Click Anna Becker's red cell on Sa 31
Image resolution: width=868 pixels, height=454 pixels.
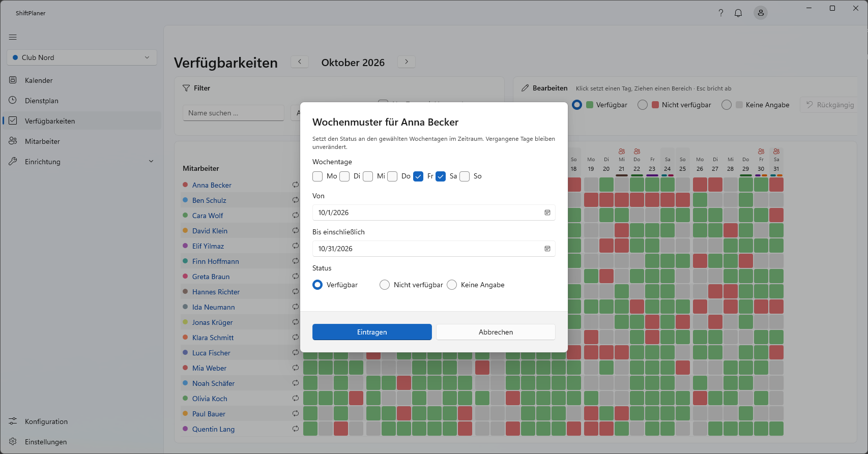click(776, 185)
